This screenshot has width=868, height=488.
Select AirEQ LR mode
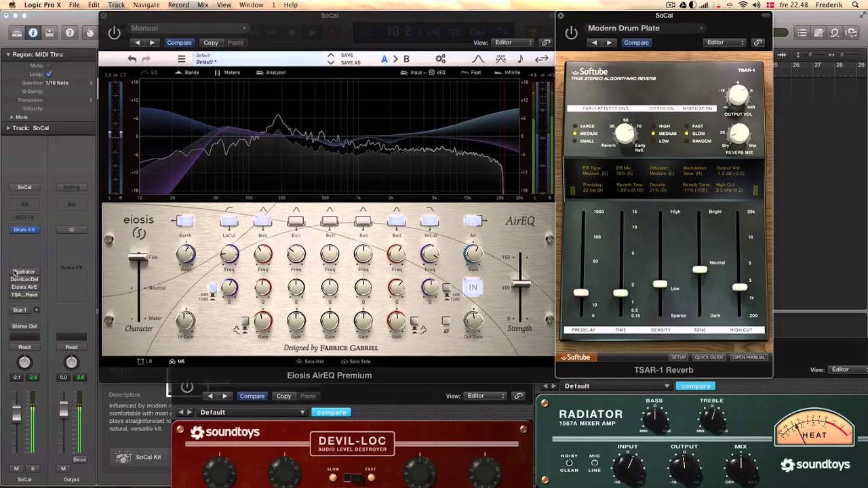point(144,362)
